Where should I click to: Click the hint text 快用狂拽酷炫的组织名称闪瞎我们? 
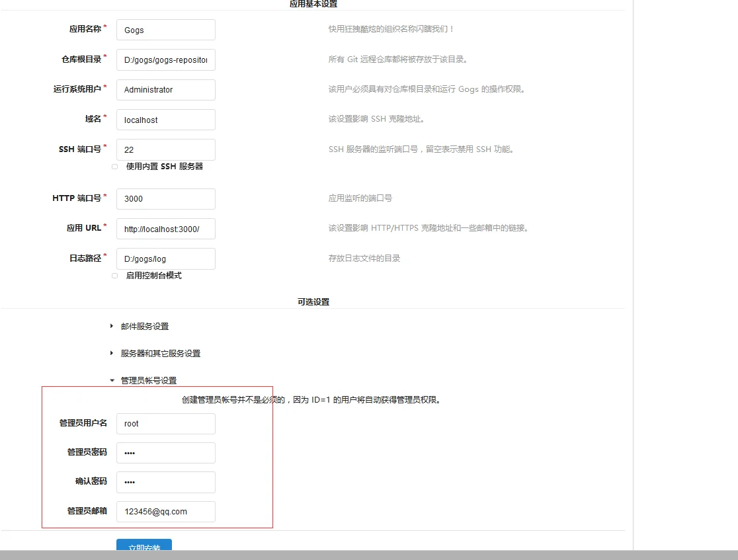click(391, 28)
